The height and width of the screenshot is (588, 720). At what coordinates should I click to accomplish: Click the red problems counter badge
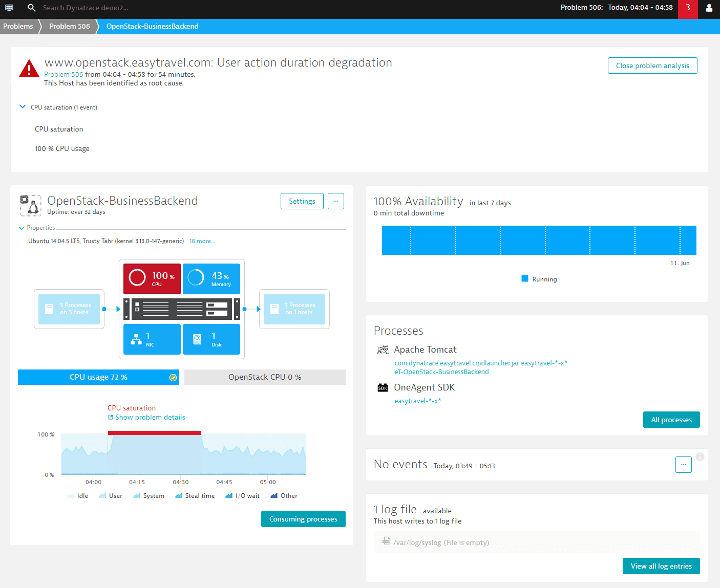(688, 9)
